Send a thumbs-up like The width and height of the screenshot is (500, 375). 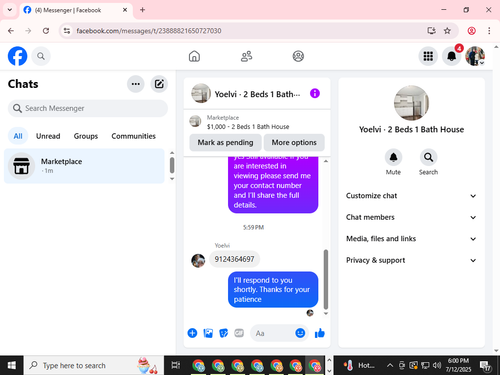point(320,333)
